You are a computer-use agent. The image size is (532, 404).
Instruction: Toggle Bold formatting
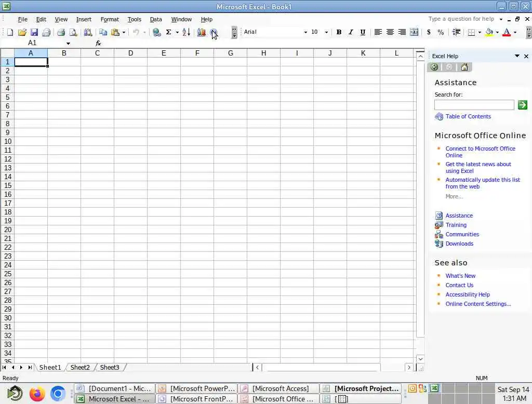[x=339, y=32]
